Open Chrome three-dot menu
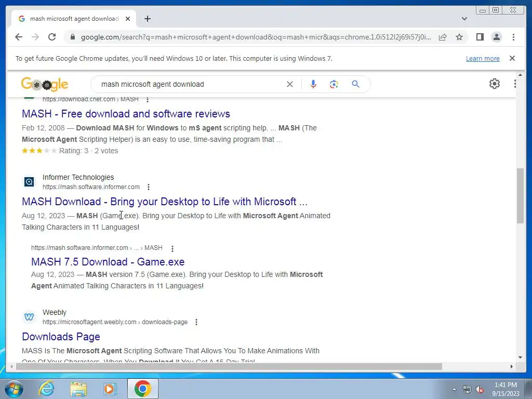The width and height of the screenshot is (532, 399). 513,37
